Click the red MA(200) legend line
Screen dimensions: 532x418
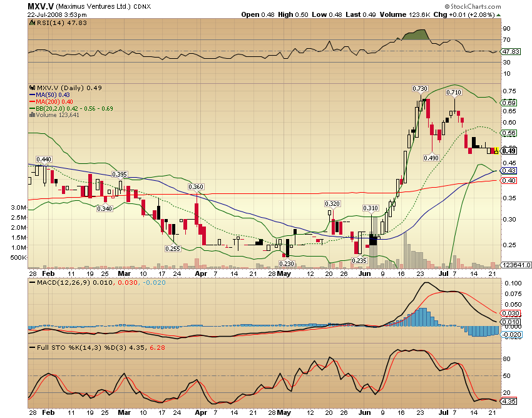32,102
